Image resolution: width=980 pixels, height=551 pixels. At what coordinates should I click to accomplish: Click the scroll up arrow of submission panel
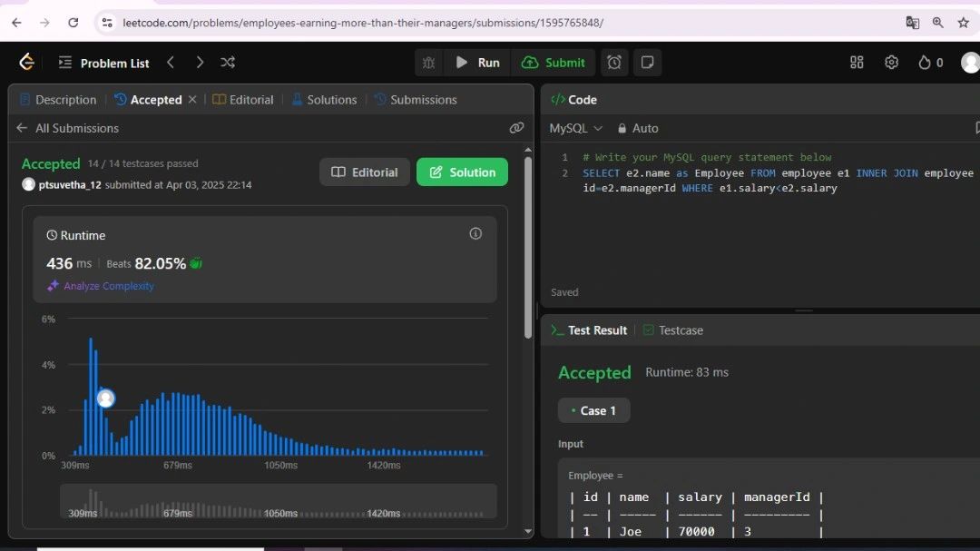(528, 150)
